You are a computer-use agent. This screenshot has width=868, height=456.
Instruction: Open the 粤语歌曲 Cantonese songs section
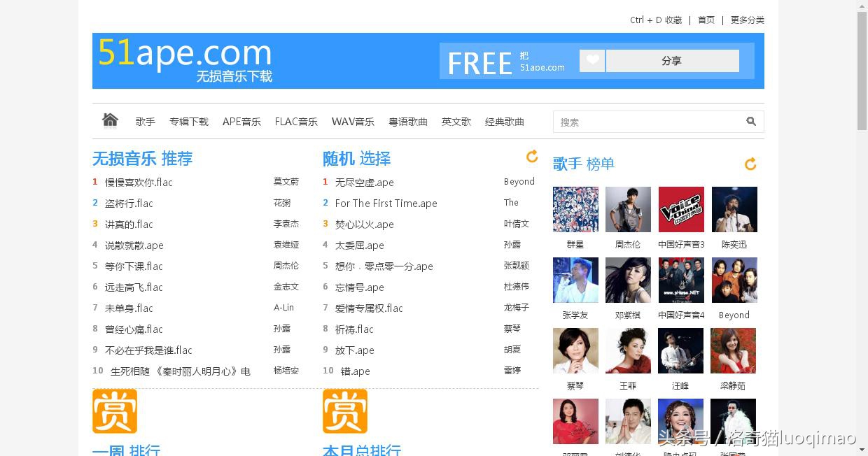pos(408,121)
